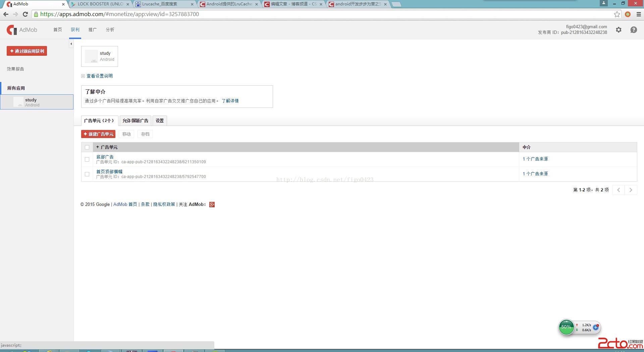This screenshot has width=644, height=352.
Task: Open the 首页顶部横幅 ad unit
Action: (109, 172)
